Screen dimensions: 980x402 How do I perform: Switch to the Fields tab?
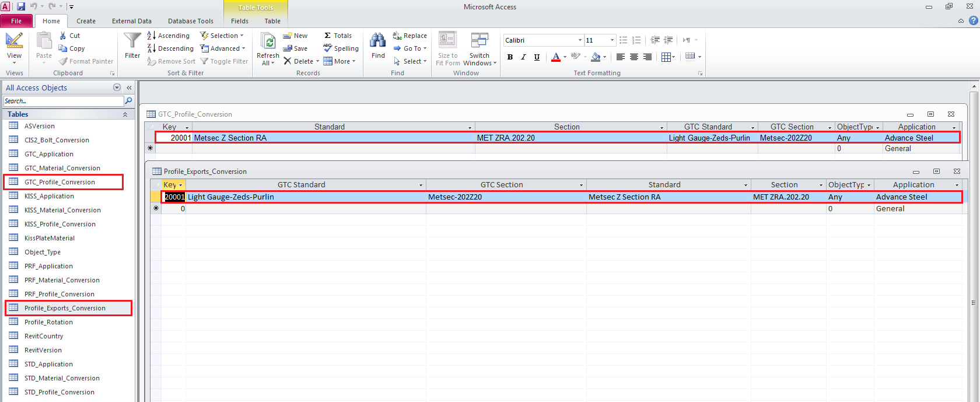(x=240, y=21)
